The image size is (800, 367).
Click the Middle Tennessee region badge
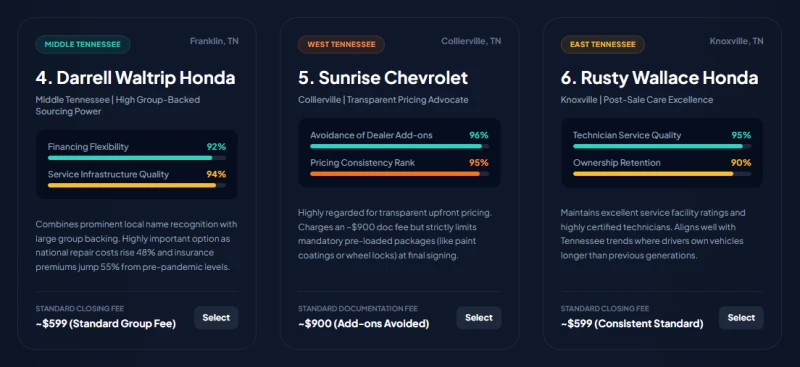[x=83, y=44]
